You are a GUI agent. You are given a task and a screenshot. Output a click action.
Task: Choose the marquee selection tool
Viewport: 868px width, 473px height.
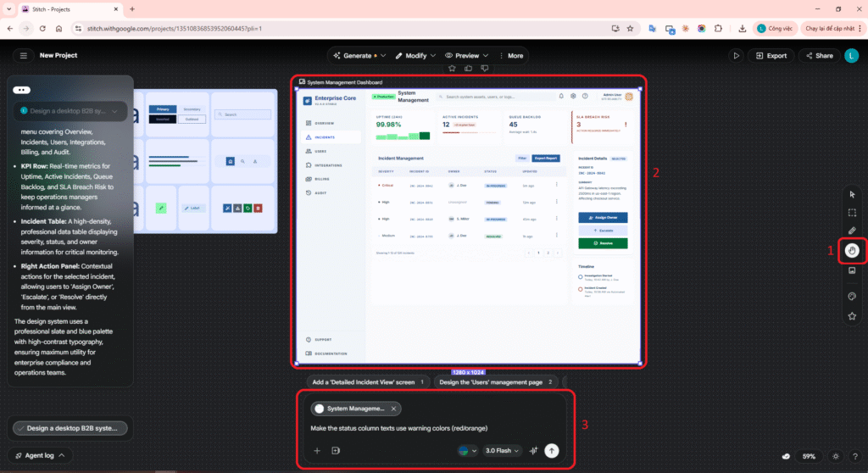[x=852, y=213]
